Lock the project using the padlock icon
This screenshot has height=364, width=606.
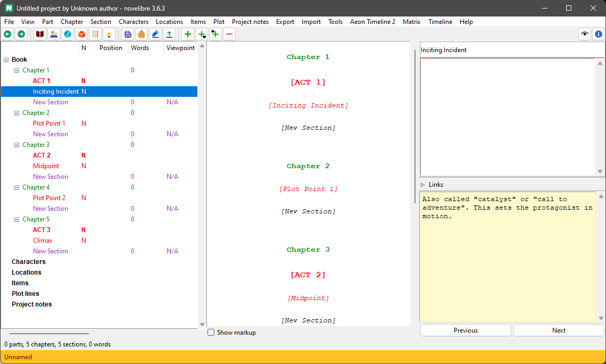(x=142, y=34)
